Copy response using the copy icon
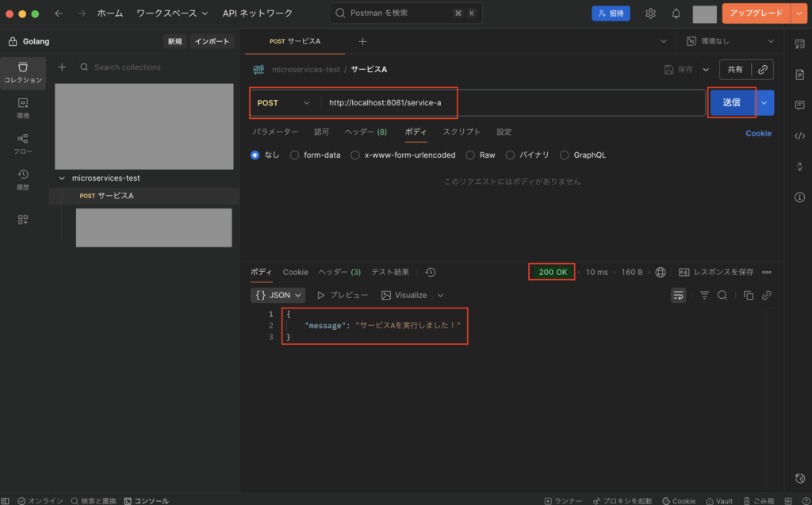Screen dimensions: 812x505 coord(748,295)
